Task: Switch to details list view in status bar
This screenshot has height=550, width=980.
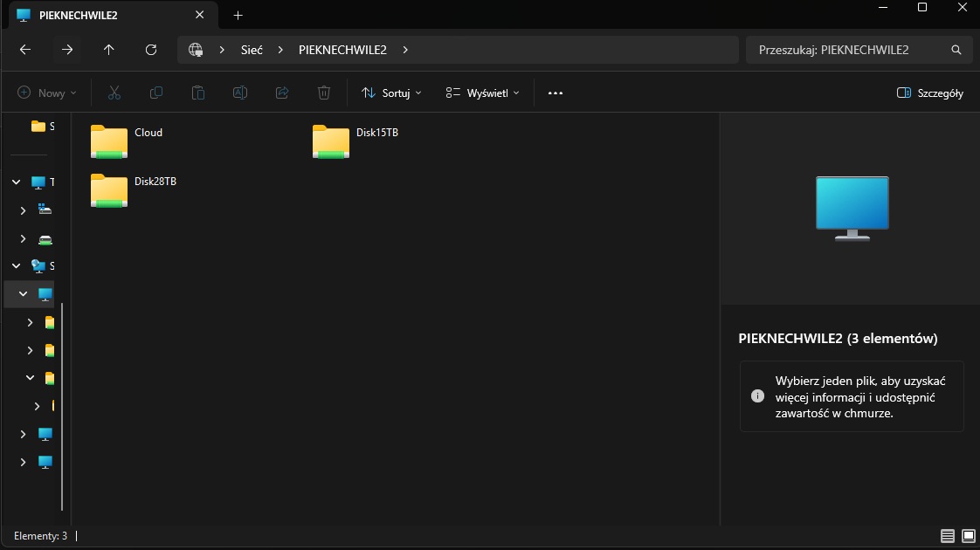Action: coord(948,536)
